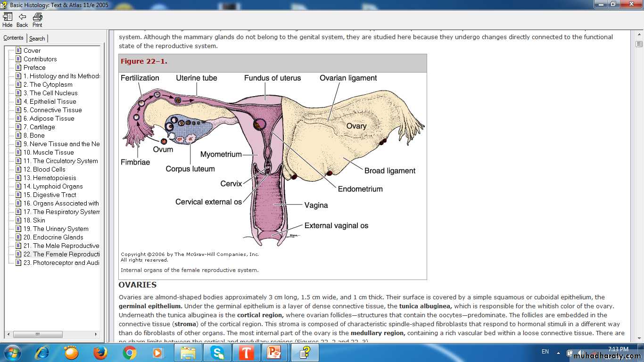Select the Contents tab
The height and width of the screenshot is (362, 644).
tap(13, 38)
